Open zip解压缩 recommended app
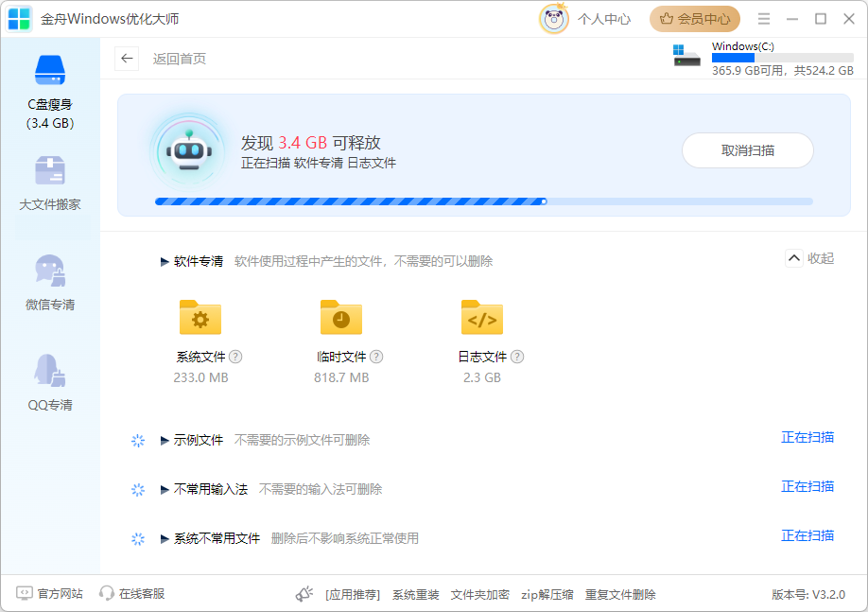Screen dimensions: 868x612 [x=547, y=595]
